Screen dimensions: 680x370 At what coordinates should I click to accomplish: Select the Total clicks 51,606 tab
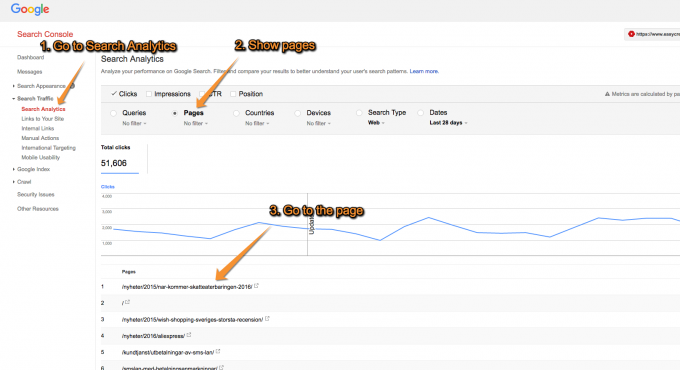(120, 159)
